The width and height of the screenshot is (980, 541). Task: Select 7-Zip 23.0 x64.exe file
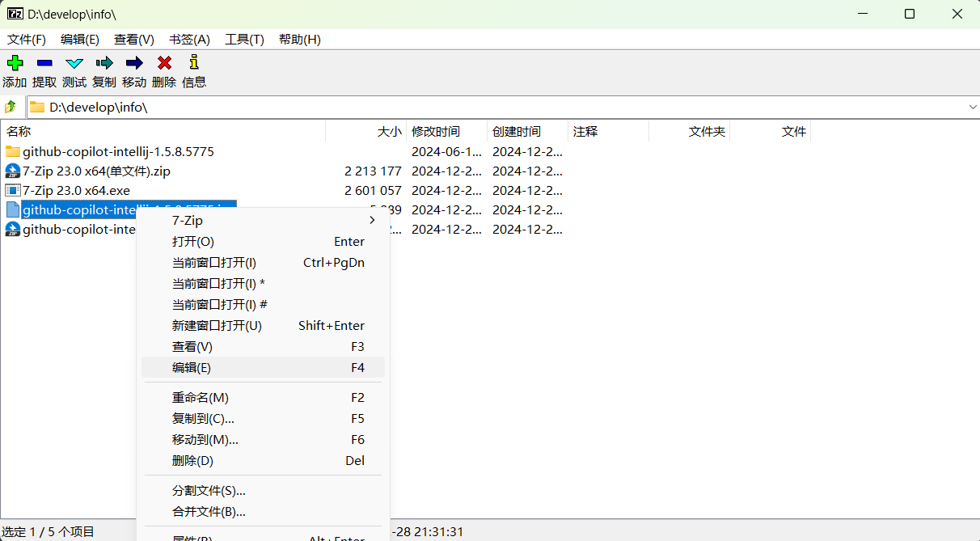point(76,190)
